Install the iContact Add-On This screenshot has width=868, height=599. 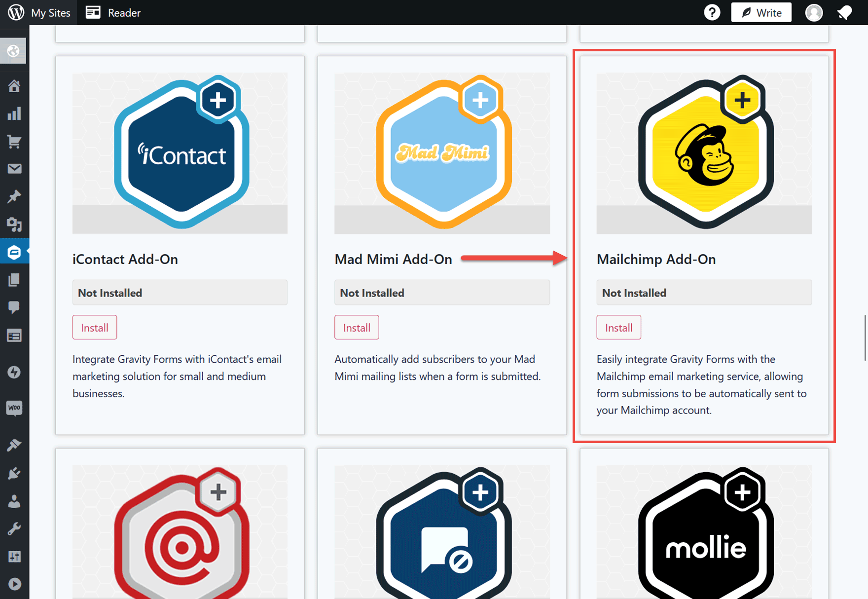(95, 327)
